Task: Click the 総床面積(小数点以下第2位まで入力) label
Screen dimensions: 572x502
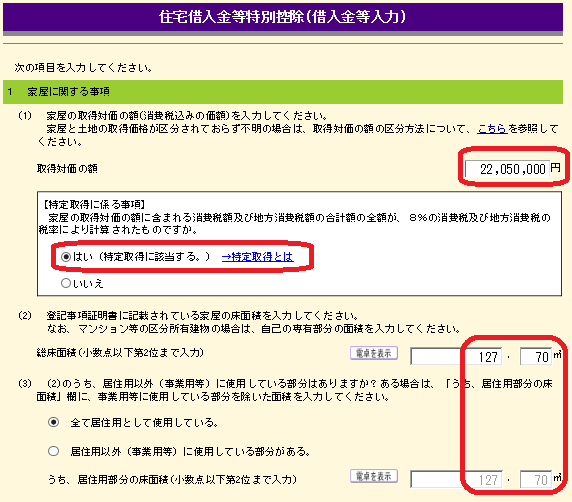Action: 120,353
